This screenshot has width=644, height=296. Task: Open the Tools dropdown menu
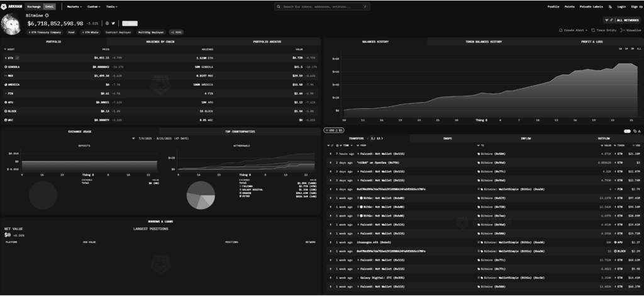click(112, 6)
